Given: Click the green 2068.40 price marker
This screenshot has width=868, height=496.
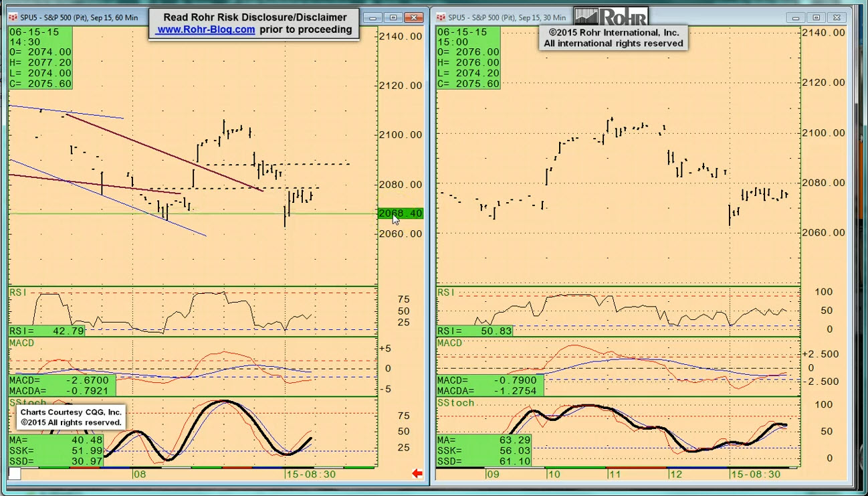Looking at the screenshot, I should coord(400,214).
